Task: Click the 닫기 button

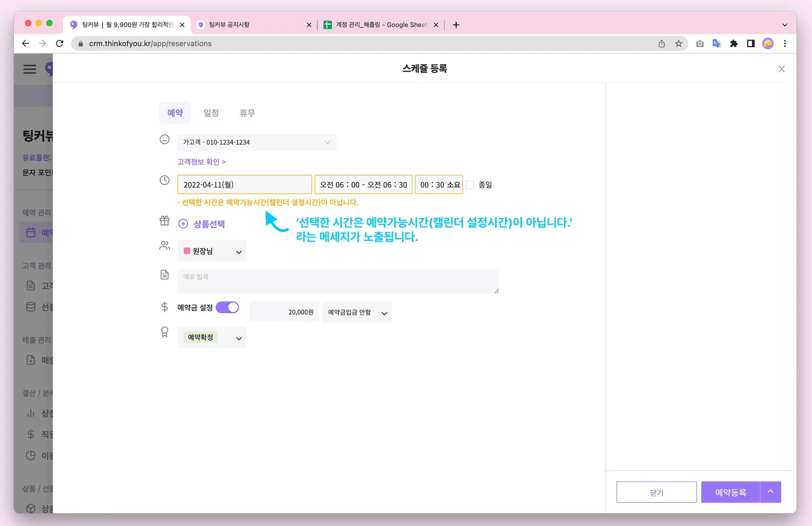Action: click(x=656, y=492)
